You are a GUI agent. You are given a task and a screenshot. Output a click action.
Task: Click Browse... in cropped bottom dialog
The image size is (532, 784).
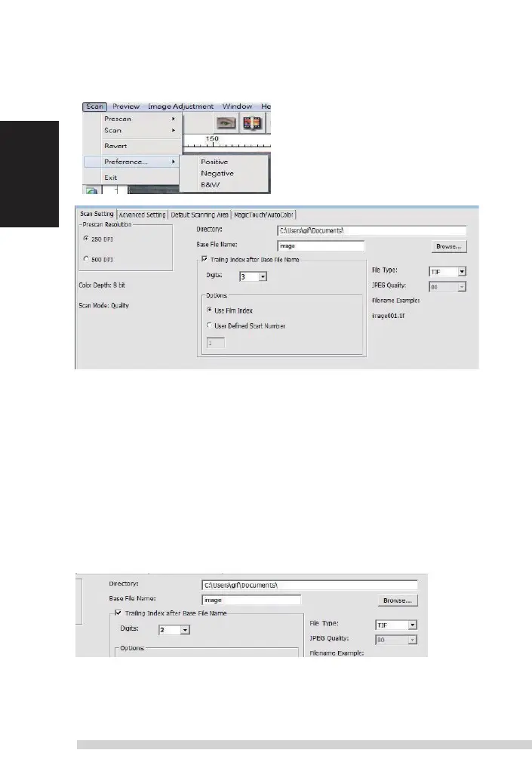[398, 600]
